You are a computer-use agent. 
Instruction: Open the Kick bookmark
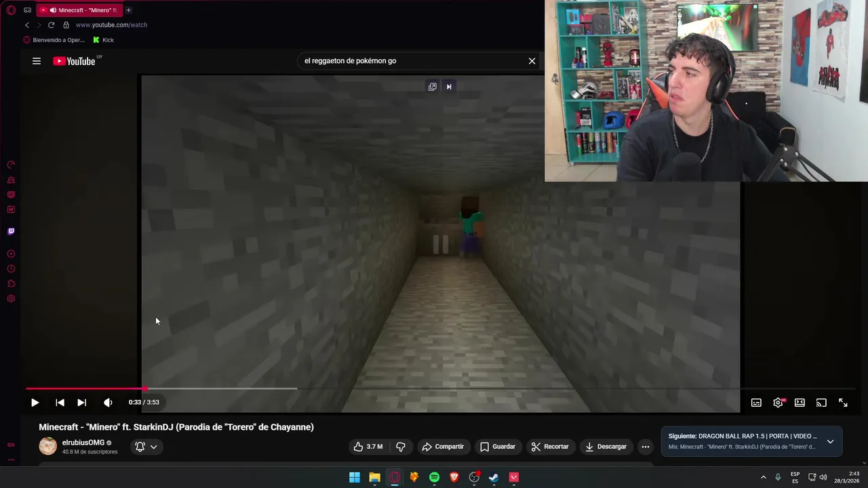103,40
